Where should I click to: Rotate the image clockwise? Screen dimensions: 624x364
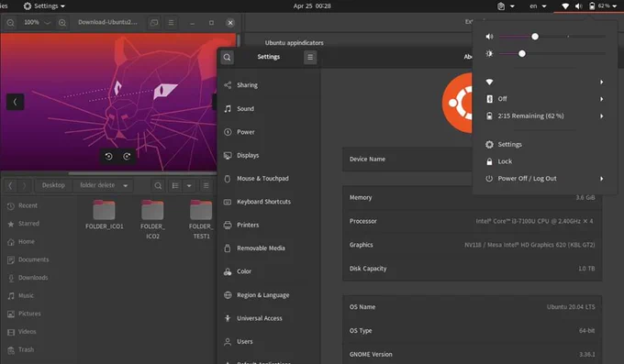pyautogui.click(x=127, y=157)
